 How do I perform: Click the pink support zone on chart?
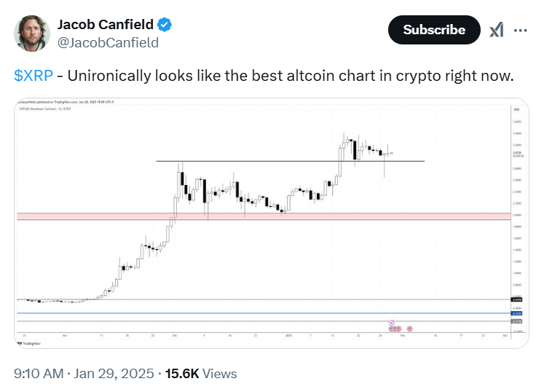click(264, 216)
